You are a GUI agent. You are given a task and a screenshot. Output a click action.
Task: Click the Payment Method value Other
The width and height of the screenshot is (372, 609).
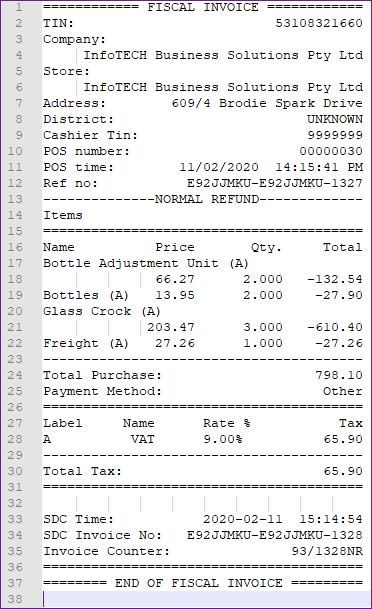tap(342, 391)
